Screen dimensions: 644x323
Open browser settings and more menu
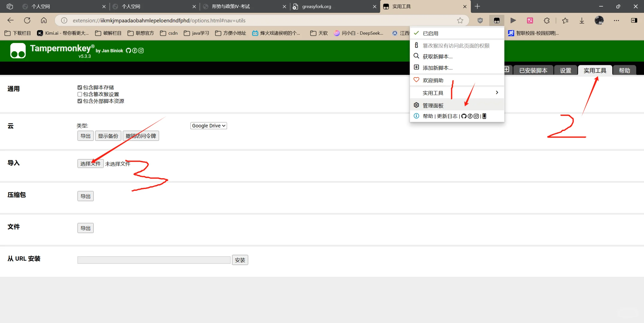point(616,20)
